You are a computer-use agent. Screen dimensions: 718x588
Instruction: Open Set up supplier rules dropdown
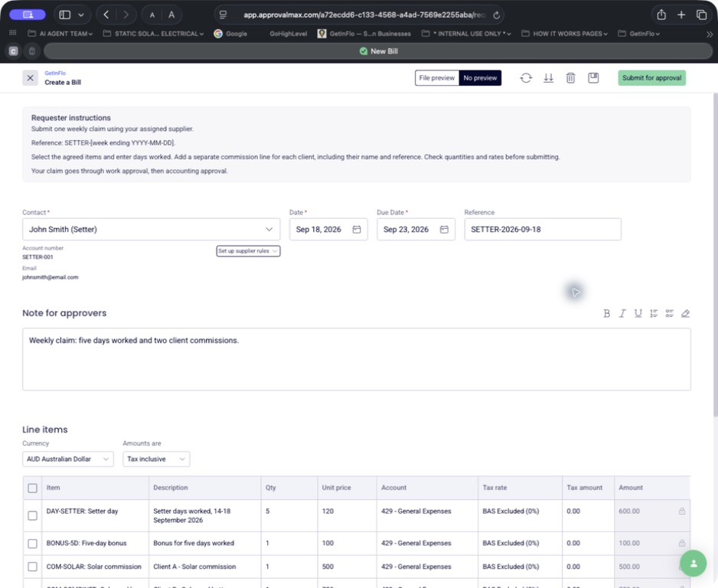(248, 251)
